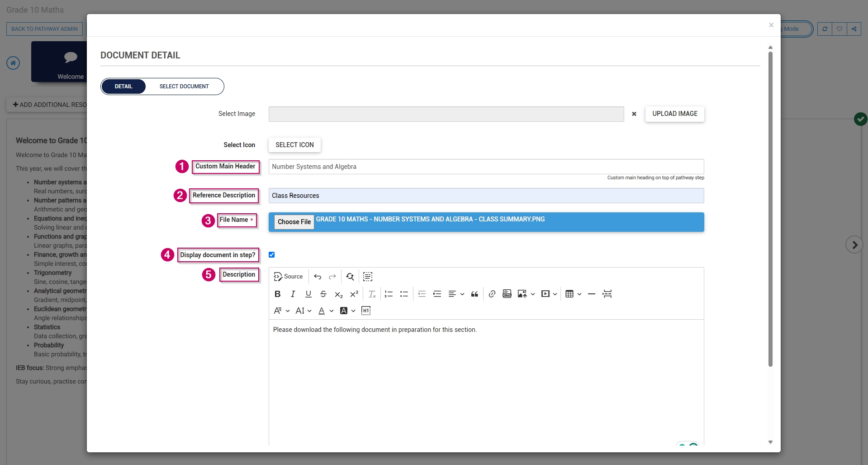The image size is (868, 465).
Task: Go to the home circle icon
Action: coord(13,63)
